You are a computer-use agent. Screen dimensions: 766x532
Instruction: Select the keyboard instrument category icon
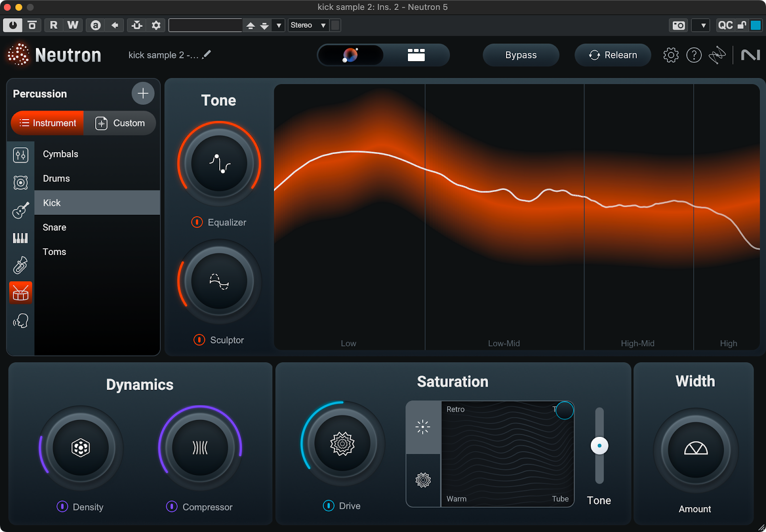pyautogui.click(x=20, y=238)
